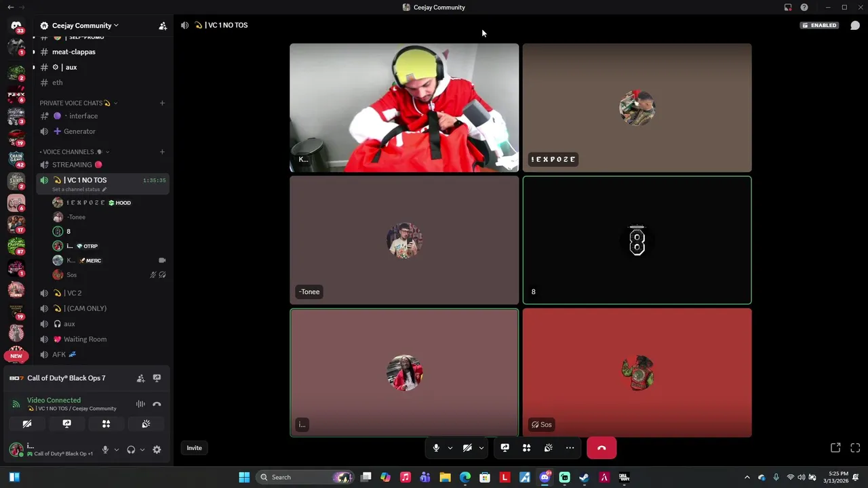Open microphone options arrow in call bar
Viewport: 868px width, 488px height.
(x=450, y=448)
